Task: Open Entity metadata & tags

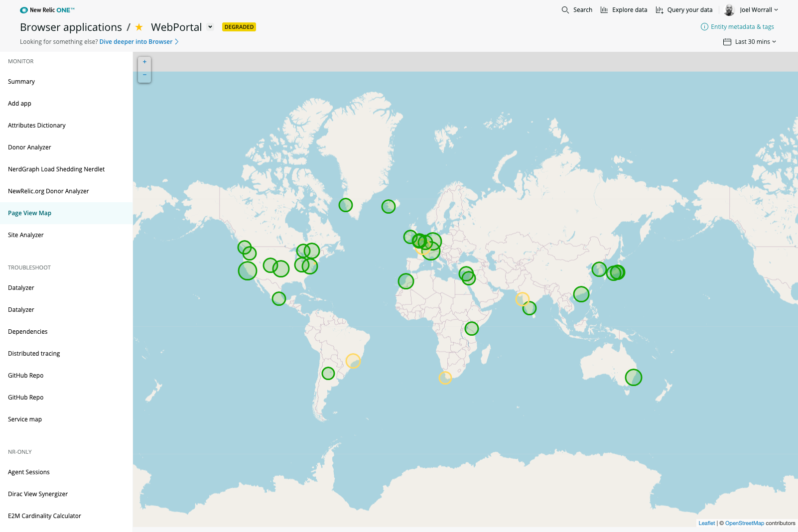Action: [x=742, y=27]
